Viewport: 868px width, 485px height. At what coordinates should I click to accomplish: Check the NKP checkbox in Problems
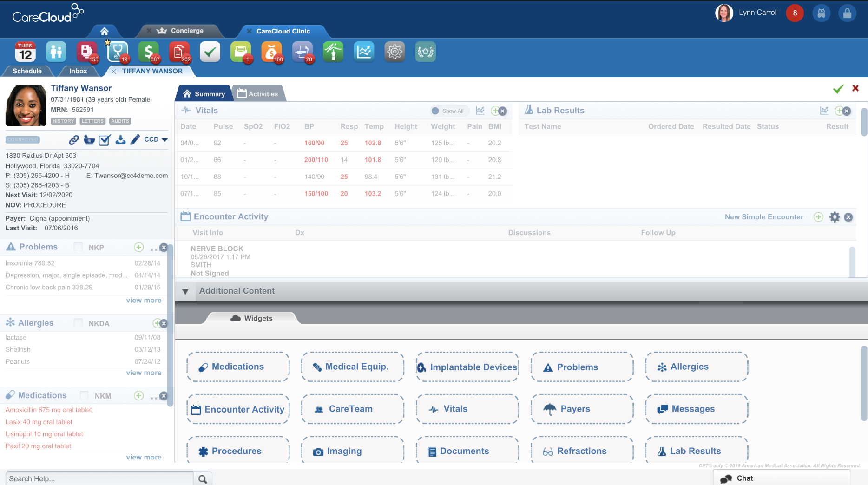(79, 247)
